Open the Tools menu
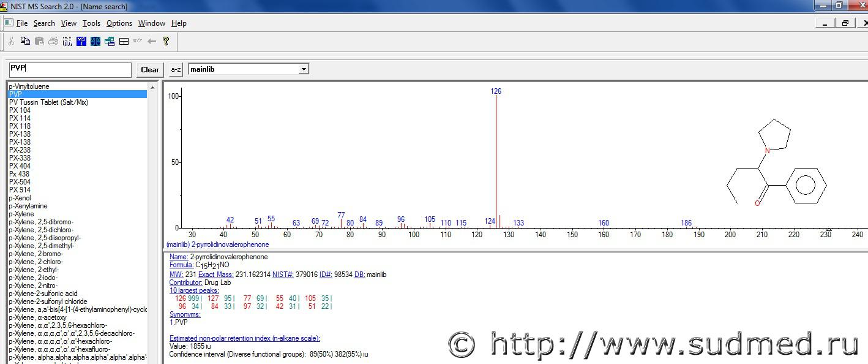The height and width of the screenshot is (364, 868). pos(91,23)
